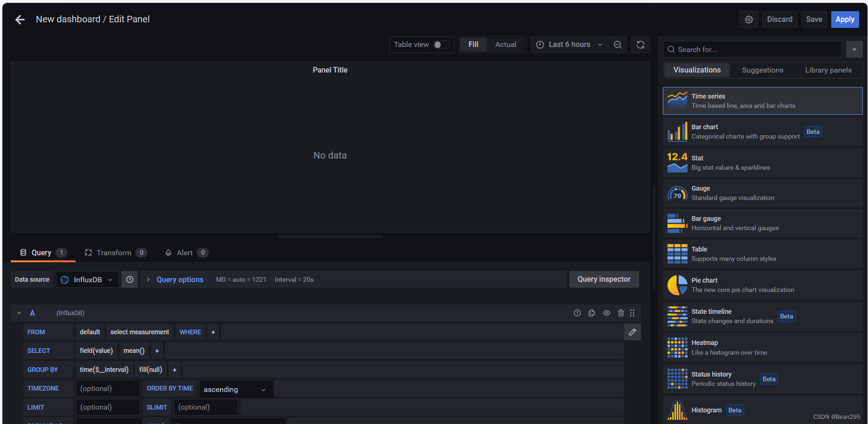The image size is (868, 424).
Task: Click the Panel Title header
Action: coord(330,70)
